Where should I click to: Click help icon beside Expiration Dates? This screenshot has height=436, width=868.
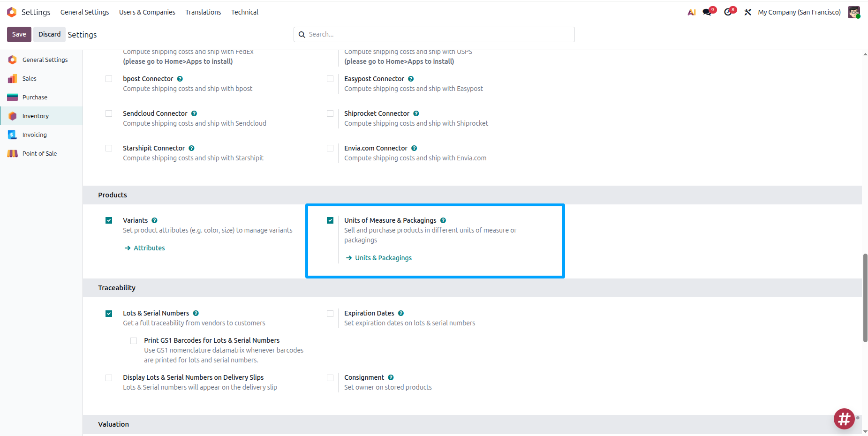401,313
